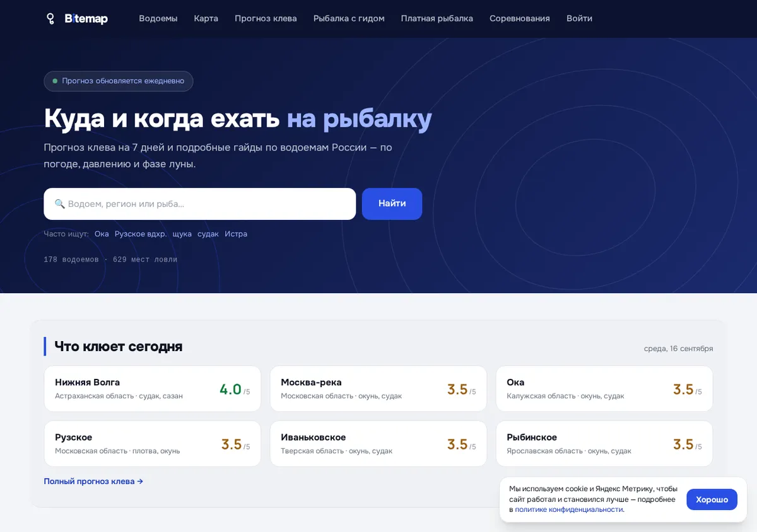Go to the Карта page
The image size is (757, 532).
pyautogui.click(x=206, y=19)
